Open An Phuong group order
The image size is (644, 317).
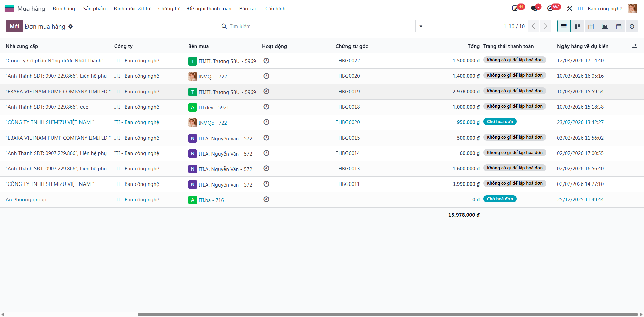26,200
